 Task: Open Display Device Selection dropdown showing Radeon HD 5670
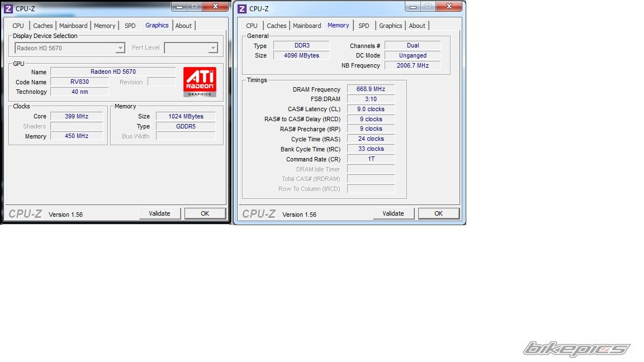tap(69, 48)
